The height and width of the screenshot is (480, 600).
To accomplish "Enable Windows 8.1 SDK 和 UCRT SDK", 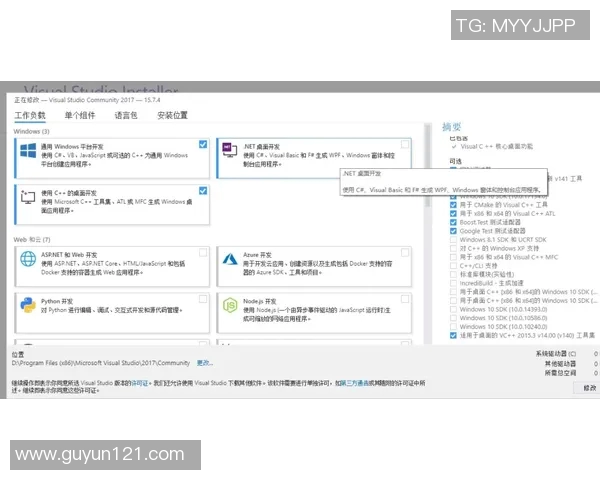I will [453, 240].
